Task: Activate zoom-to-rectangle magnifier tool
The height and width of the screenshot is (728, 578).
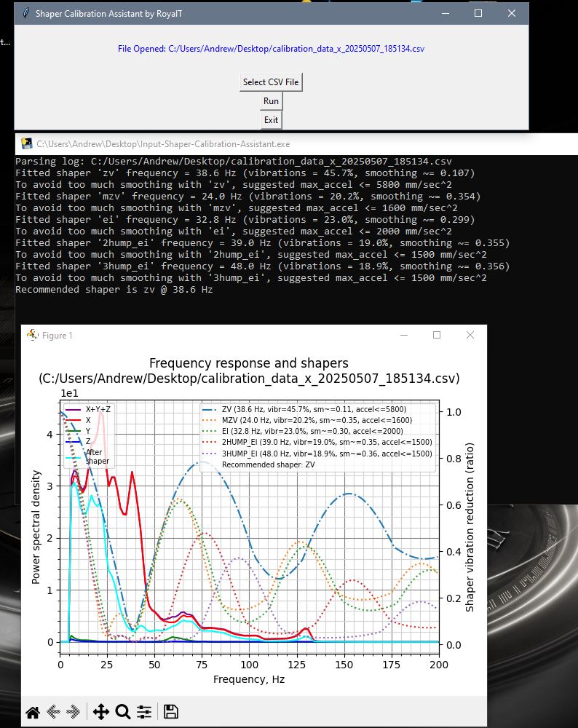Action: (122, 712)
